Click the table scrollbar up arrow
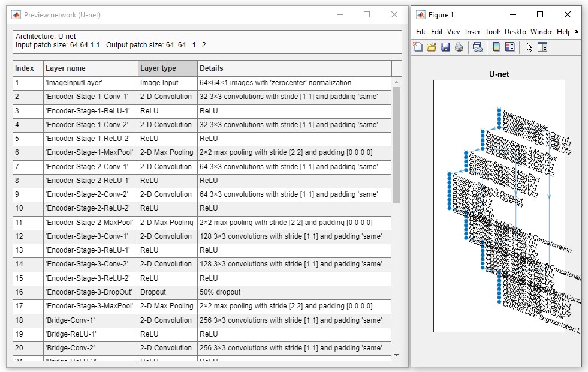Image resolution: width=588 pixels, height=372 pixels. click(396, 83)
